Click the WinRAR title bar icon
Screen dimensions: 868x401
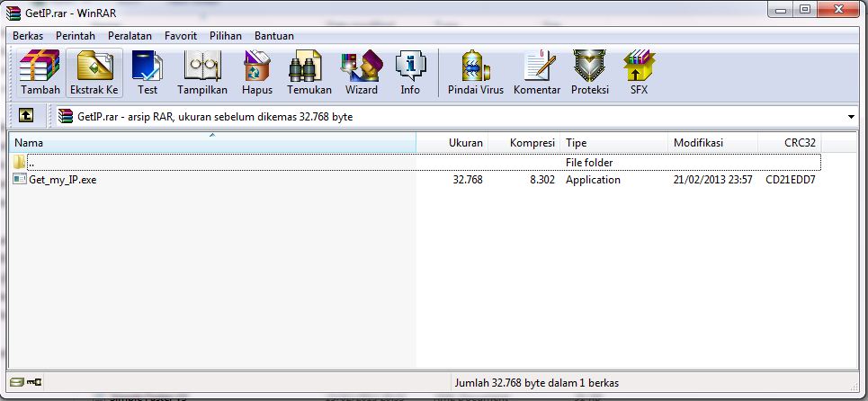13,13
